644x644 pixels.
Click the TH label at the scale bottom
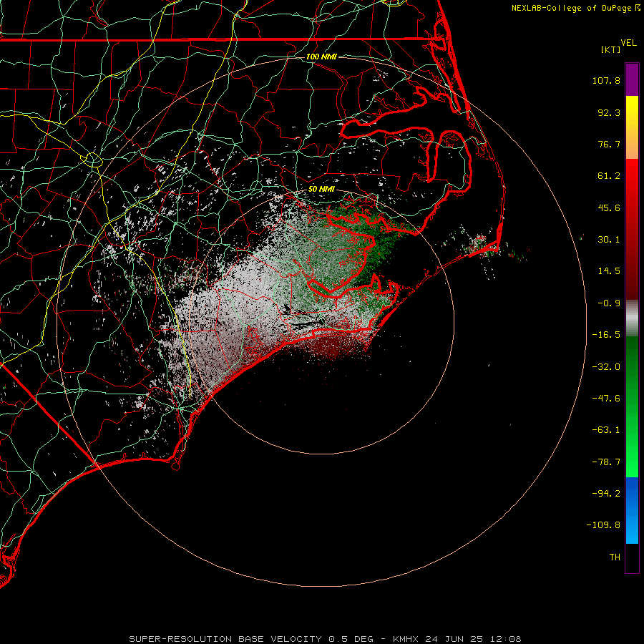click(x=615, y=557)
